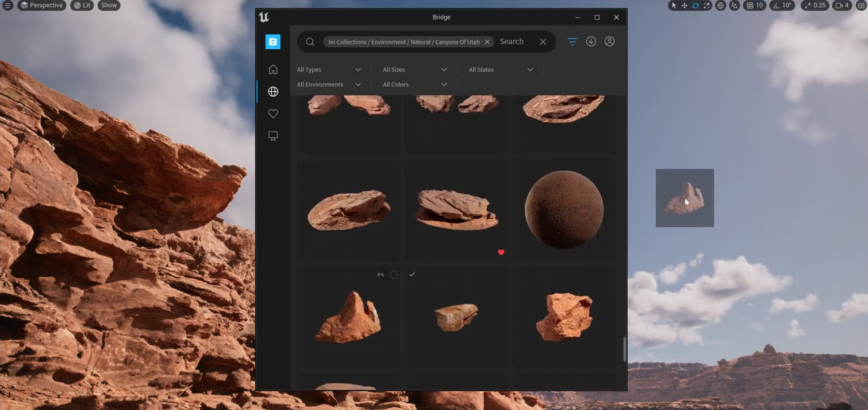Open the Bridge Home page
The height and width of the screenshot is (410, 868).
click(x=273, y=69)
